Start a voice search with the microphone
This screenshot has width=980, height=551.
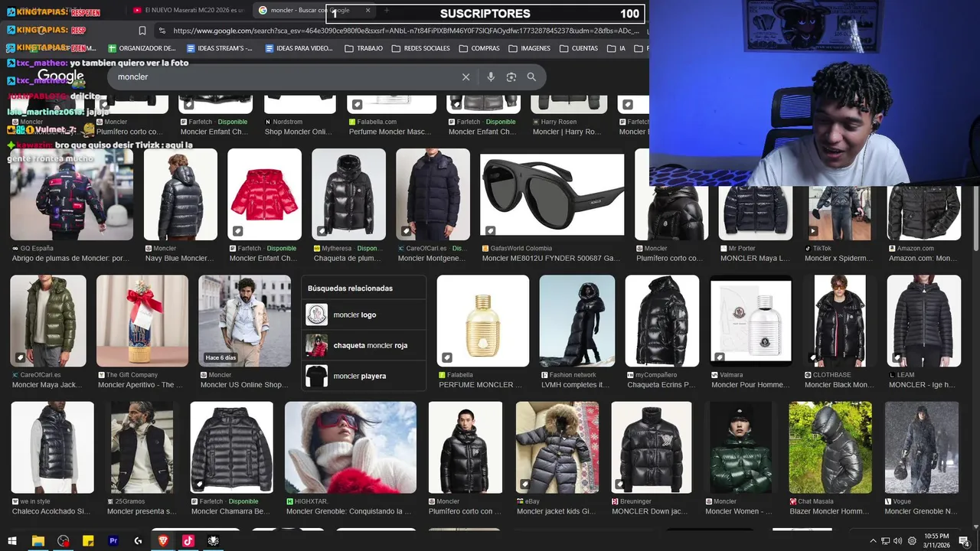tap(491, 77)
